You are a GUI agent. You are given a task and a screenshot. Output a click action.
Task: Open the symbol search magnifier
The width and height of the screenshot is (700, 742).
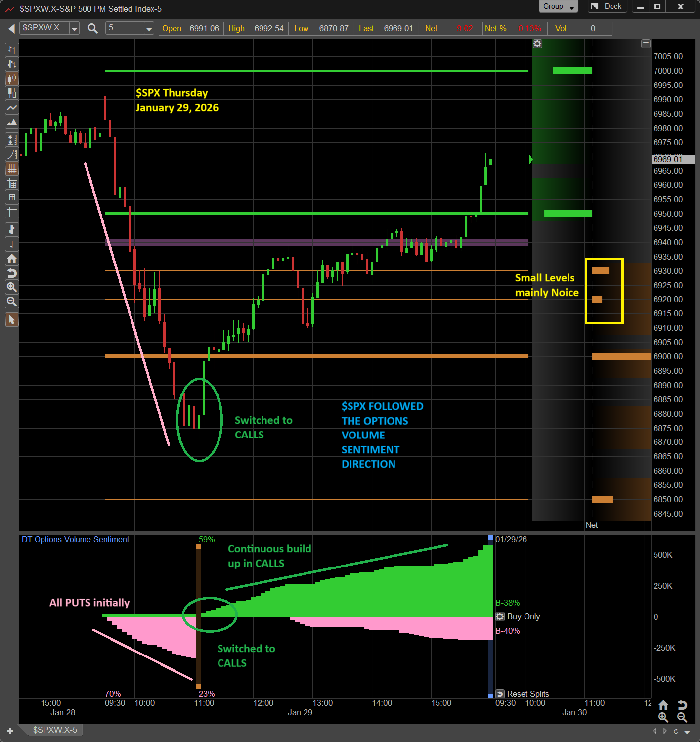(x=92, y=29)
